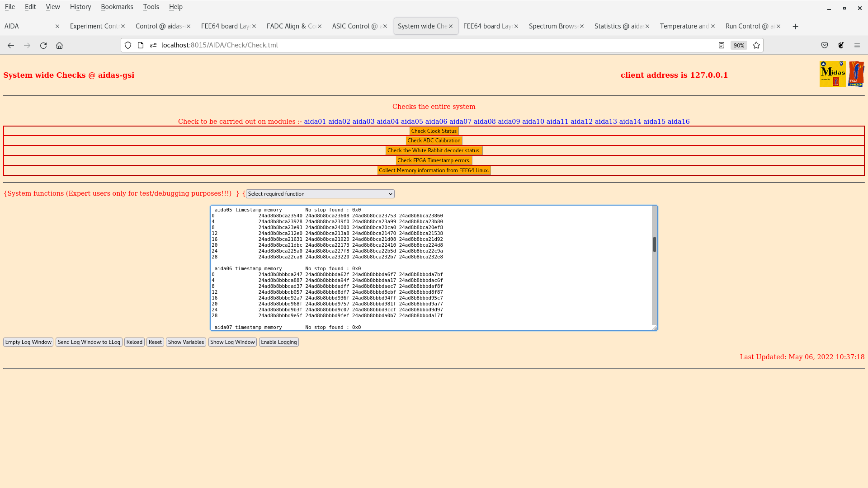Click the aida01 module link
868x488 pixels.
coord(315,122)
